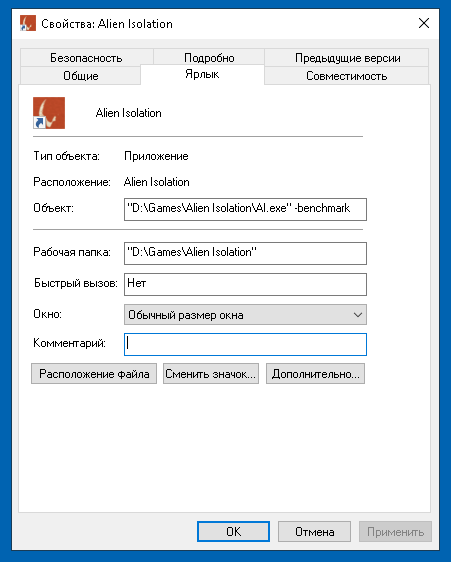The image size is (451, 562).
Task: Confirm with the OK button
Action: point(233,532)
